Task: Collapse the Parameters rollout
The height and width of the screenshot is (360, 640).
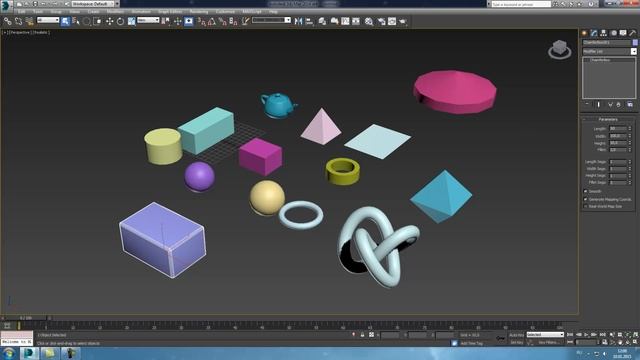Action: pyautogui.click(x=608, y=119)
